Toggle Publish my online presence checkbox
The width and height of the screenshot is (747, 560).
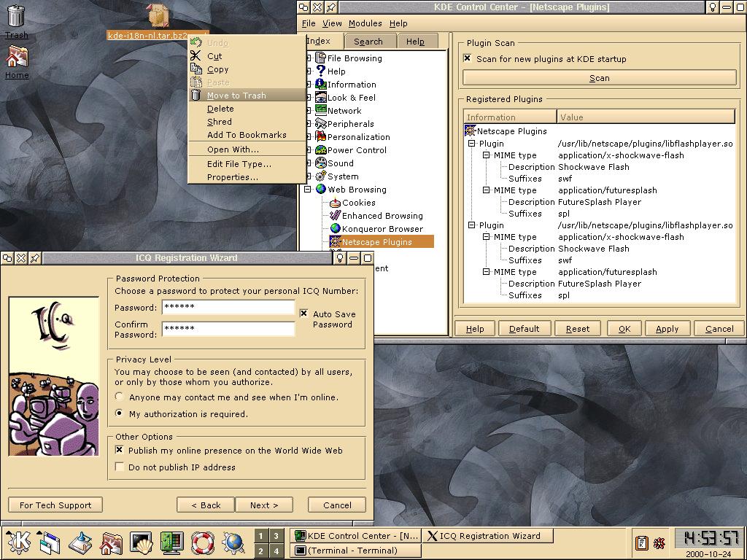coord(120,450)
